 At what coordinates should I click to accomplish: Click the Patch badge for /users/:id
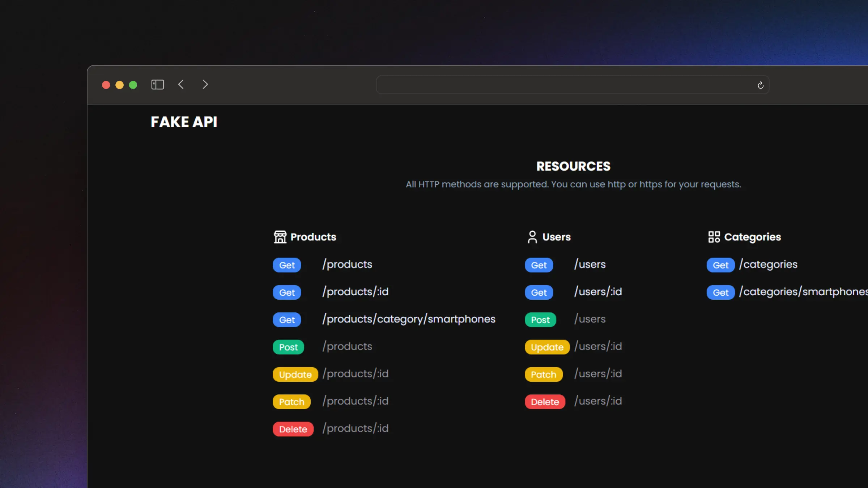click(544, 374)
